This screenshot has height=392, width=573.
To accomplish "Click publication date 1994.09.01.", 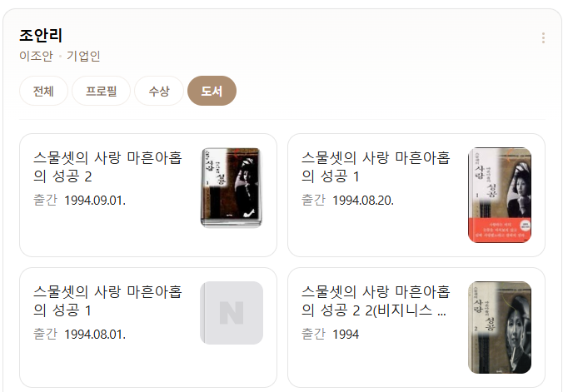I will [x=95, y=201].
